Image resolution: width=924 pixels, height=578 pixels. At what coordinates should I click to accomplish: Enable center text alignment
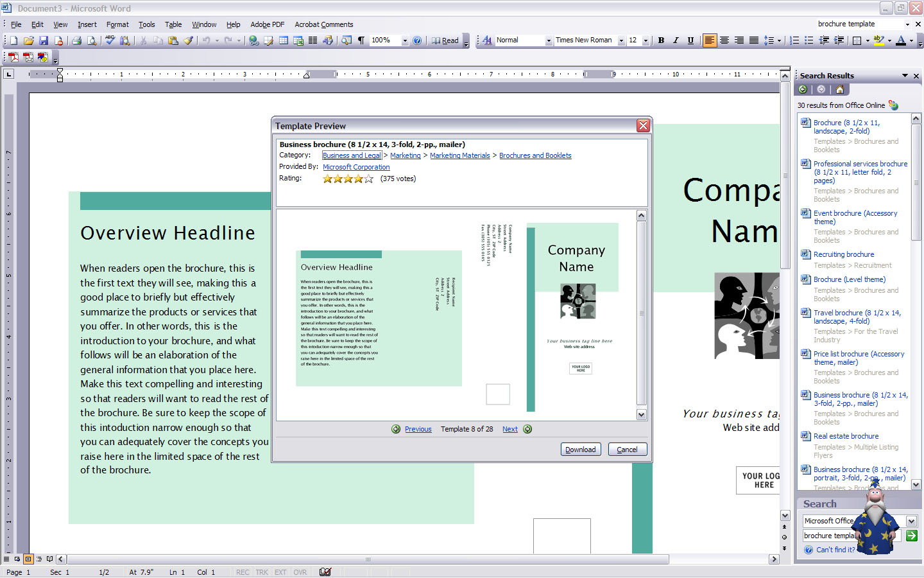pyautogui.click(x=724, y=40)
